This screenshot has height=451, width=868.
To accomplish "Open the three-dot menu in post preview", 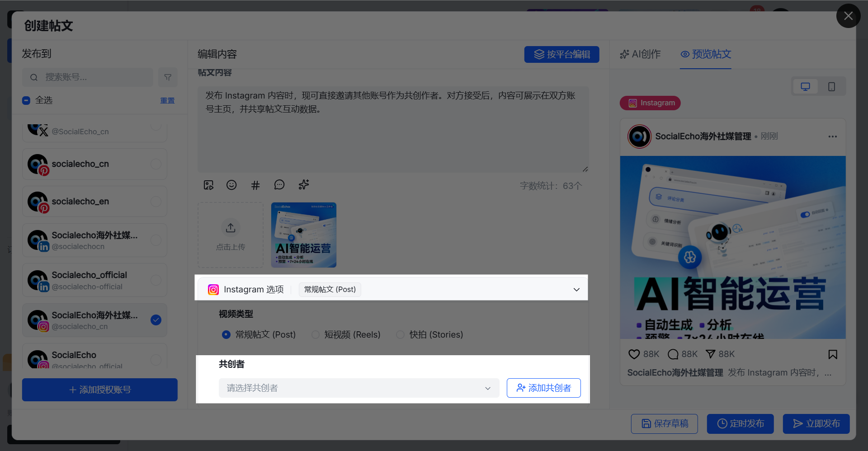I will coord(833,136).
